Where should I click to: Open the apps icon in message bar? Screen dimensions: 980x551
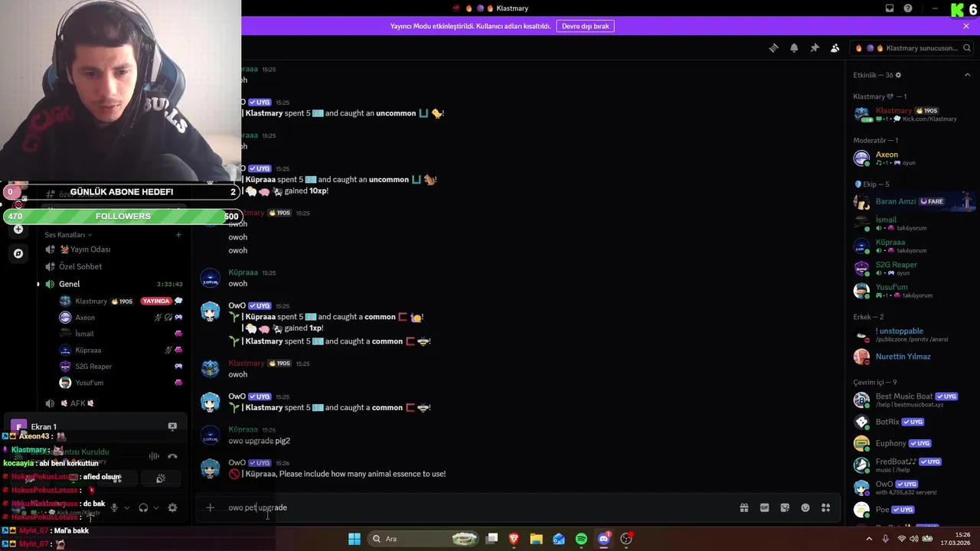point(826,507)
